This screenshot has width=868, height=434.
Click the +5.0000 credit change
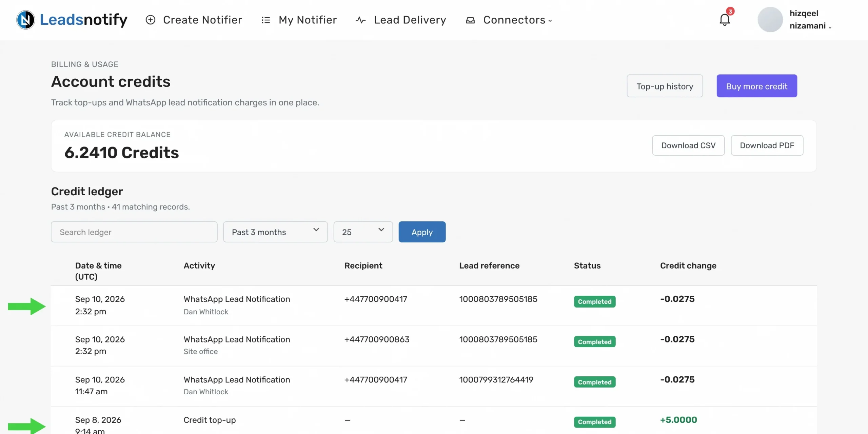[x=678, y=420]
